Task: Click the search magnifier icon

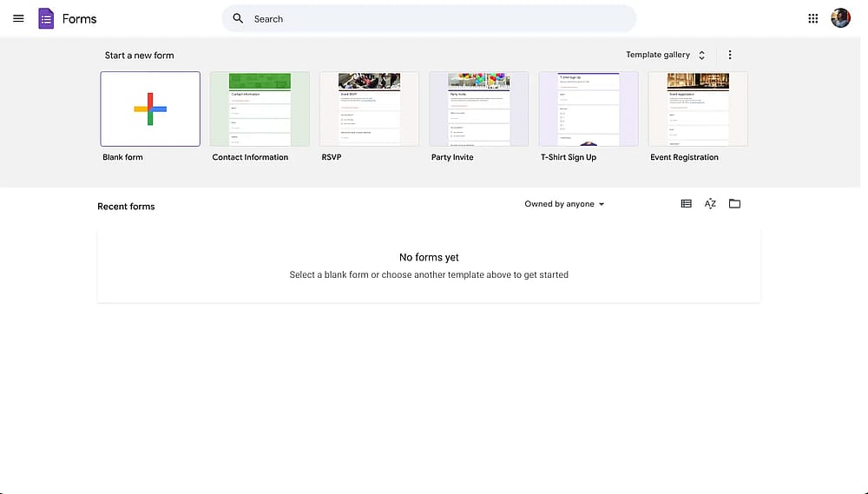Action: [x=238, y=18]
